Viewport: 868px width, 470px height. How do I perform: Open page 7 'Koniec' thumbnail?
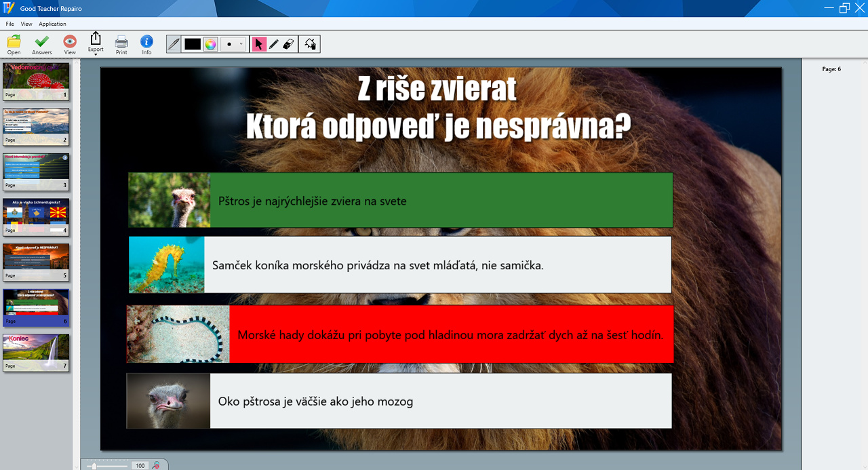36,353
